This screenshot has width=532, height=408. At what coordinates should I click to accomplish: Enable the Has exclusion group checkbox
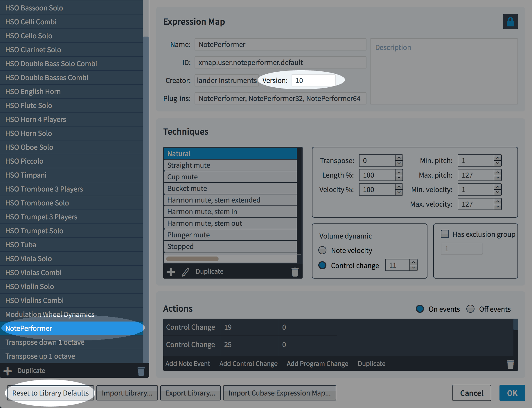[x=445, y=234]
